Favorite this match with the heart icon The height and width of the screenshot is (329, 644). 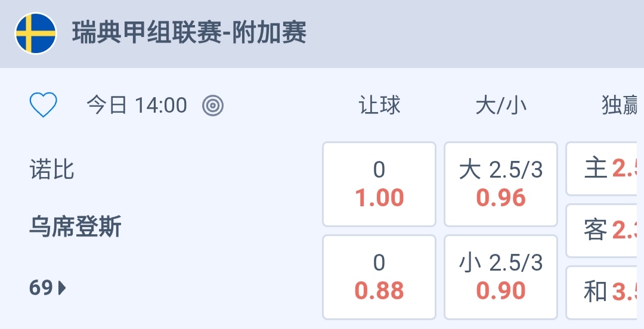[x=44, y=106]
